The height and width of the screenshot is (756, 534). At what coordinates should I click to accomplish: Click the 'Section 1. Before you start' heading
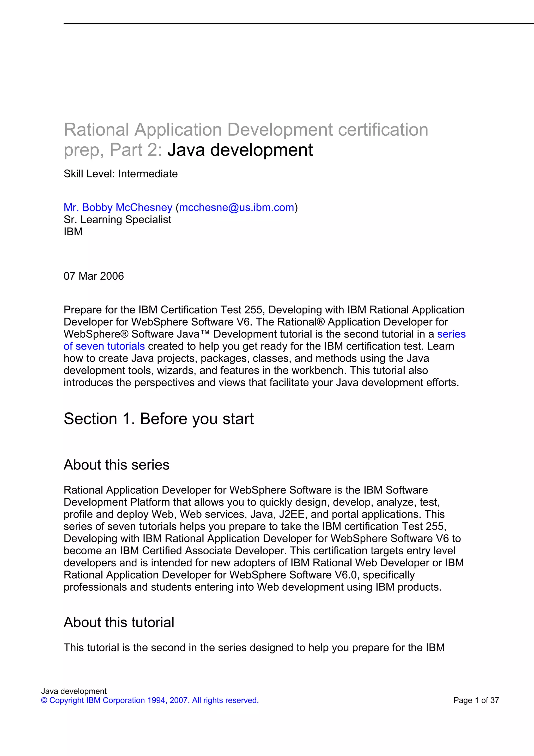[x=159, y=419]
